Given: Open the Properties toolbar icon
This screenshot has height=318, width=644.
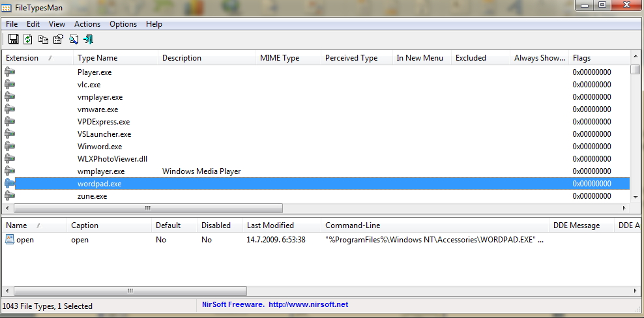Looking at the screenshot, I should tap(58, 40).
